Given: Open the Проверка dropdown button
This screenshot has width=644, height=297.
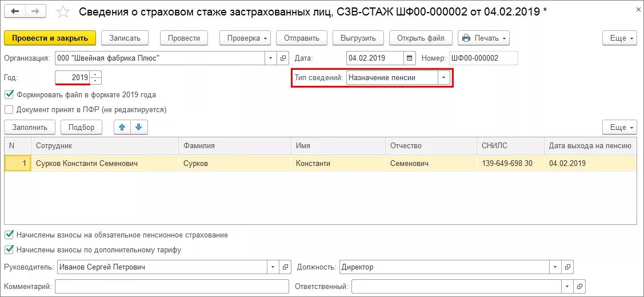Looking at the screenshot, I should (x=245, y=38).
